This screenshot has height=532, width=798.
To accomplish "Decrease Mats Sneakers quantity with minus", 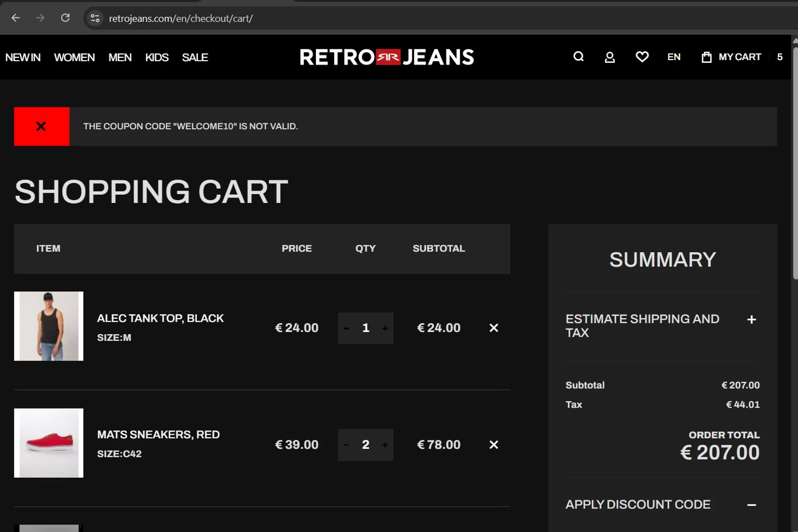I will [346, 445].
